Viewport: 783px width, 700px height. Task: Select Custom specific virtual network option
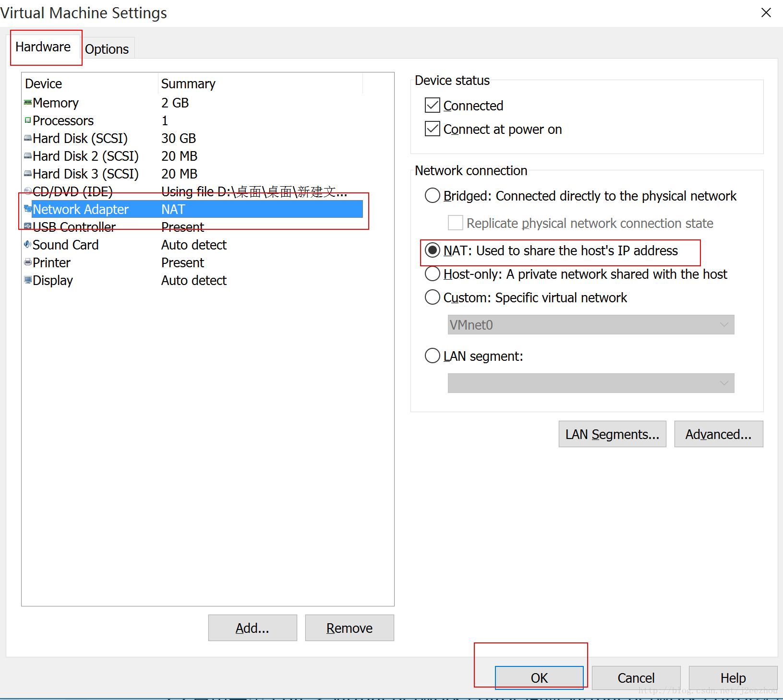pos(433,297)
